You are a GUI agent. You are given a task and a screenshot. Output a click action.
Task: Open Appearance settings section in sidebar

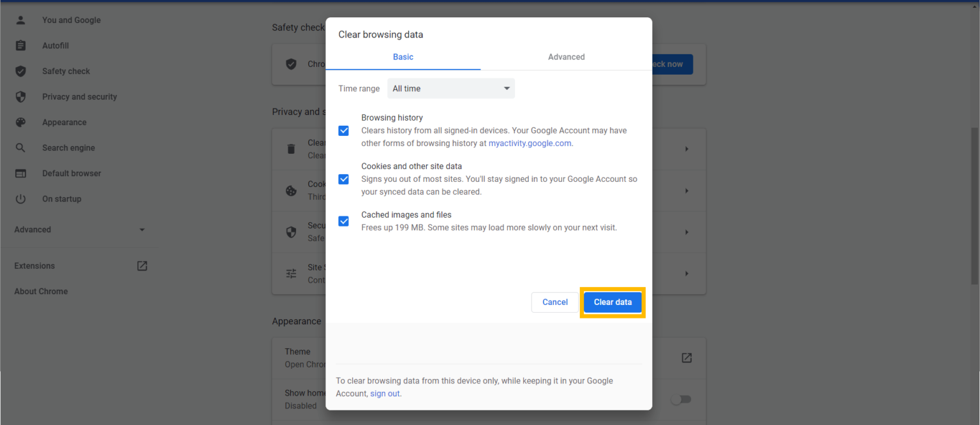coord(64,122)
